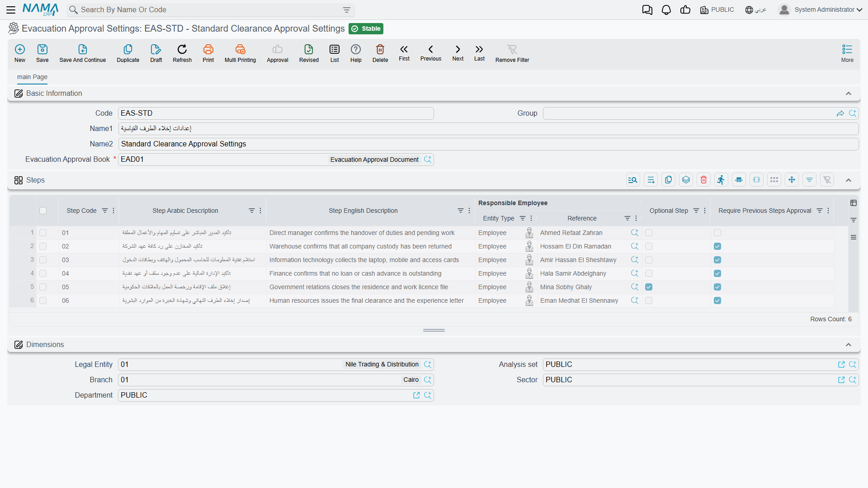Uncheck Require Previous Steps Approval for step 02
This screenshot has height=488, width=868.
(x=717, y=246)
